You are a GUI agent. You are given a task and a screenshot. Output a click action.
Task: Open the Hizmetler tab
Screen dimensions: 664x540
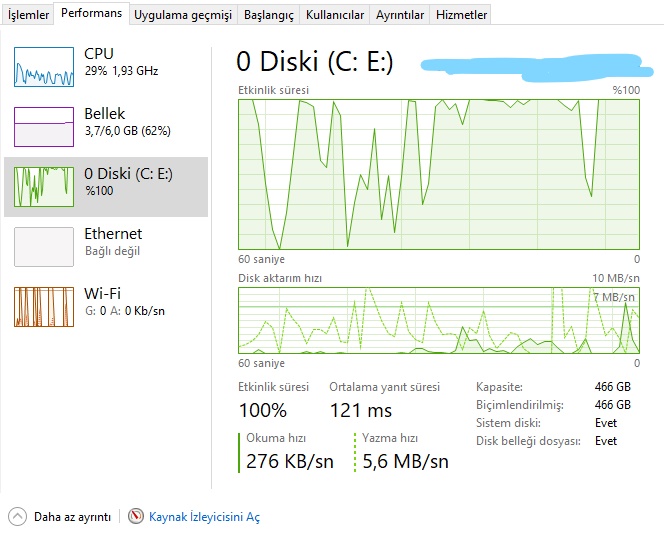tap(462, 15)
